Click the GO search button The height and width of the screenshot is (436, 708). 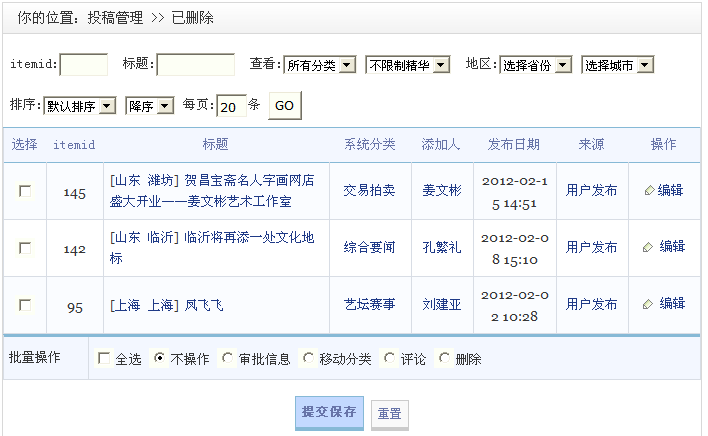tap(284, 106)
